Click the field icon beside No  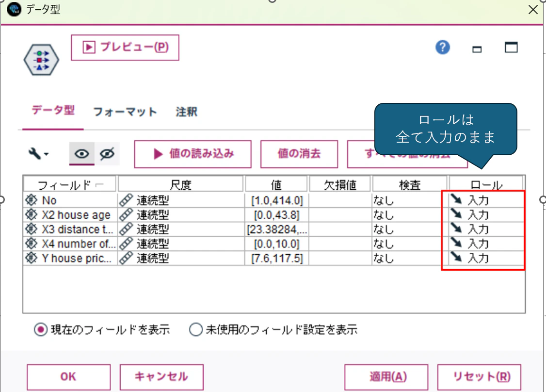(x=32, y=200)
